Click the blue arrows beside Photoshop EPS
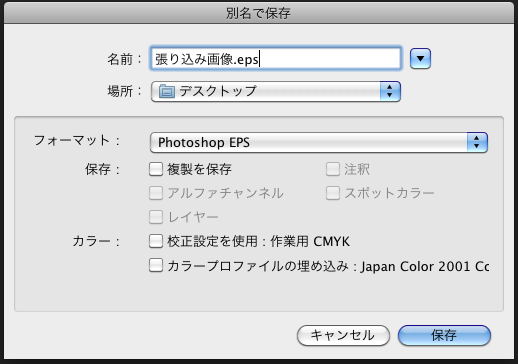This screenshot has width=518, height=364. [477, 142]
